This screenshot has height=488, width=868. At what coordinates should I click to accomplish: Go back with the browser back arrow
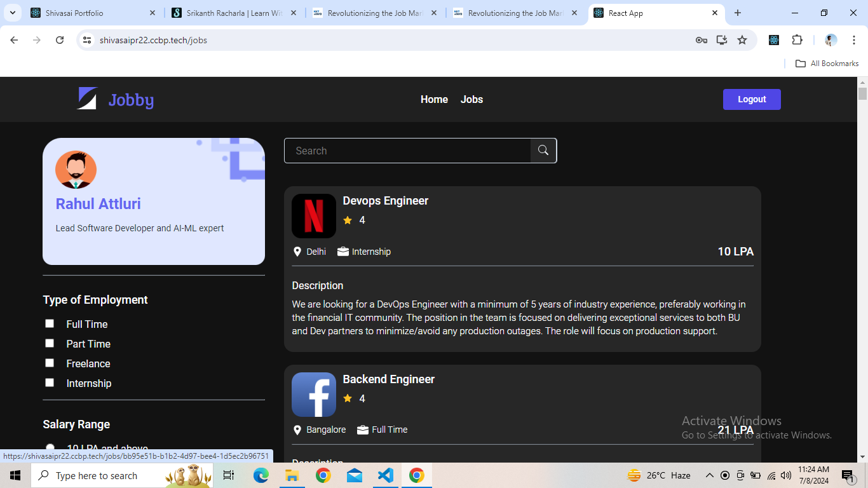point(14,40)
